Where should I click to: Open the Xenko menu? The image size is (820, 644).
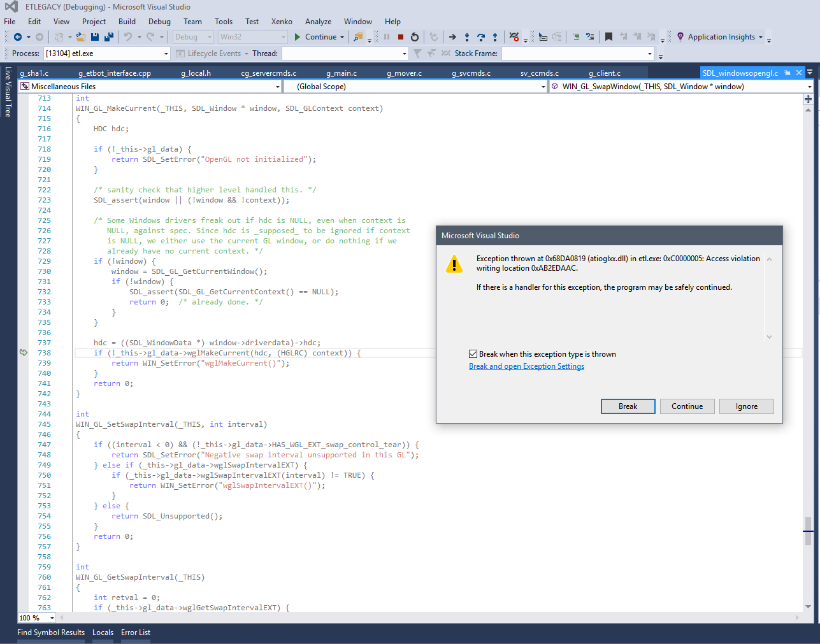click(282, 22)
